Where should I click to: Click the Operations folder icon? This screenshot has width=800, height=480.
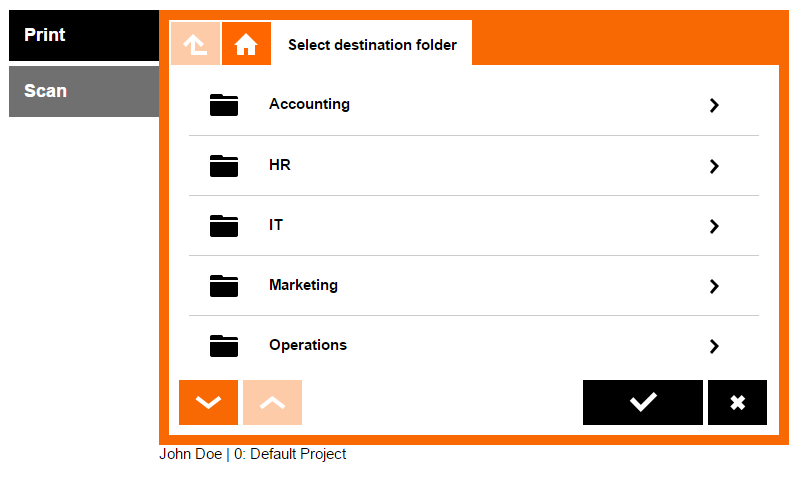click(224, 346)
